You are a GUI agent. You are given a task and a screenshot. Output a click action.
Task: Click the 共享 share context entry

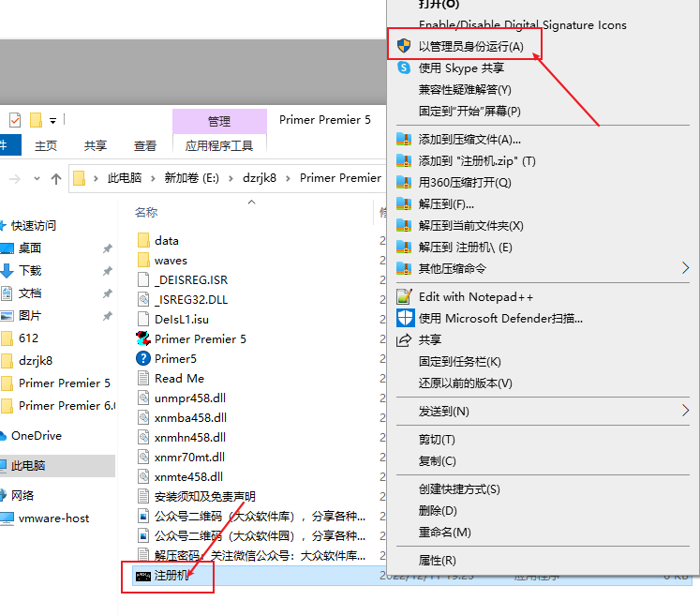click(x=429, y=340)
